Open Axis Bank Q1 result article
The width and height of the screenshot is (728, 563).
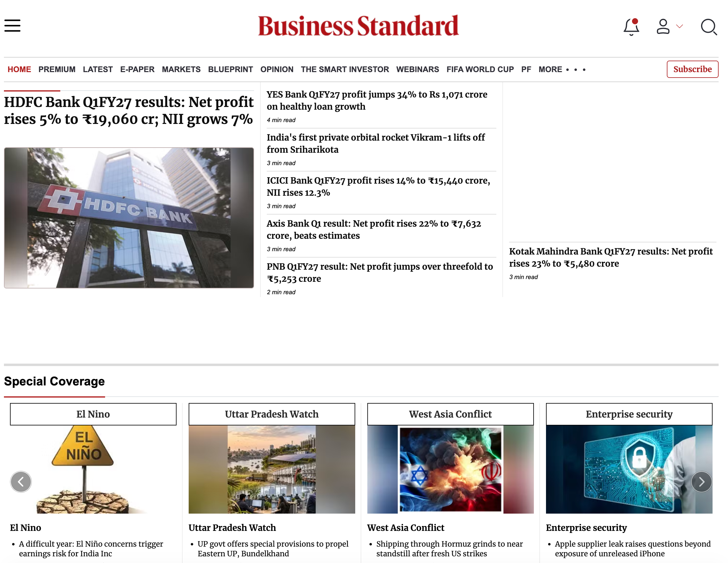(x=374, y=229)
